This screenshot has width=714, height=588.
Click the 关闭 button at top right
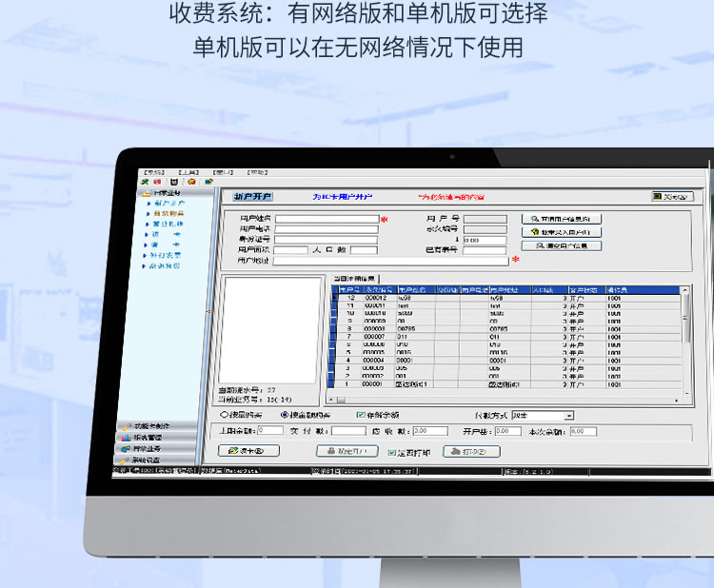pyautogui.click(x=672, y=197)
